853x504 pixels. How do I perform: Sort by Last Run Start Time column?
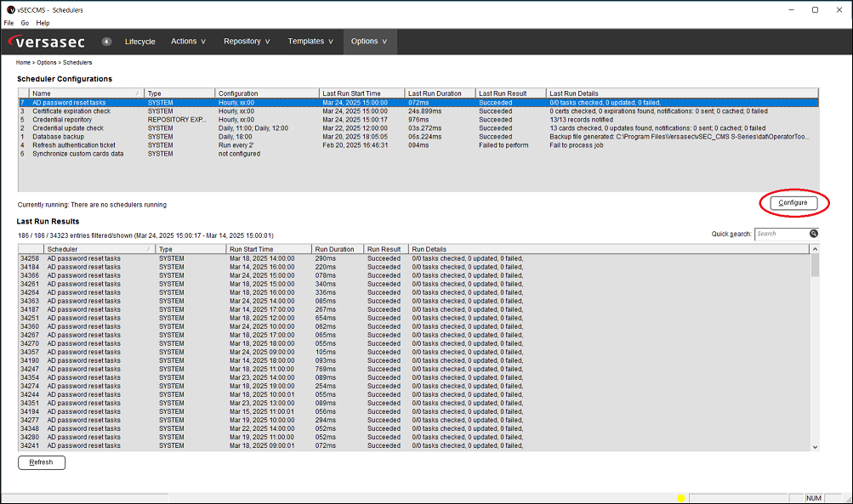pos(361,93)
